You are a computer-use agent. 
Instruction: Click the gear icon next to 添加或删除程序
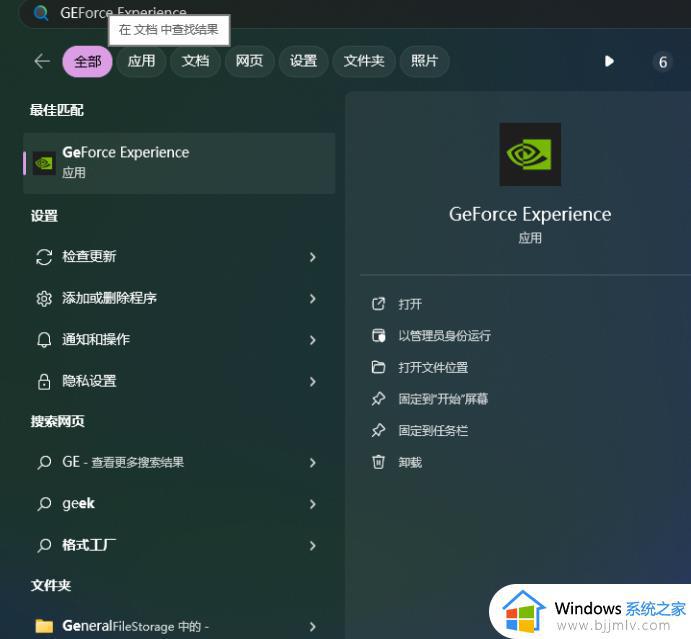(44, 299)
